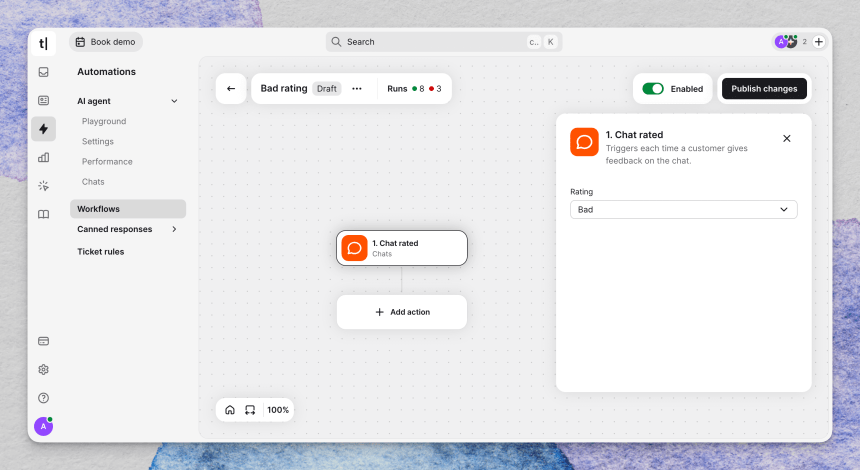The height and width of the screenshot is (470, 860).
Task: Open the Help question mark icon
Action: (x=43, y=398)
